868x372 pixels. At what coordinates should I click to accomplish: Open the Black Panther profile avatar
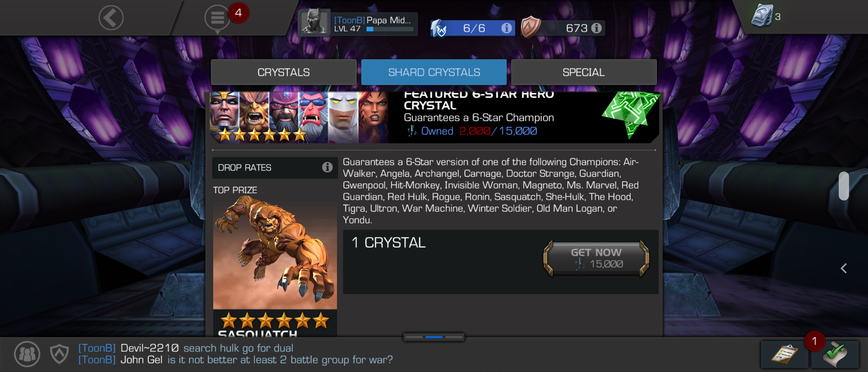[x=314, y=22]
